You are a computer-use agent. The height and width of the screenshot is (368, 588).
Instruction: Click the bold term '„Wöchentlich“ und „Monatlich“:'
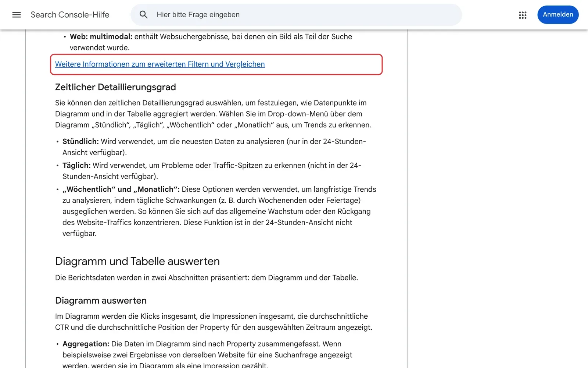coord(121,189)
